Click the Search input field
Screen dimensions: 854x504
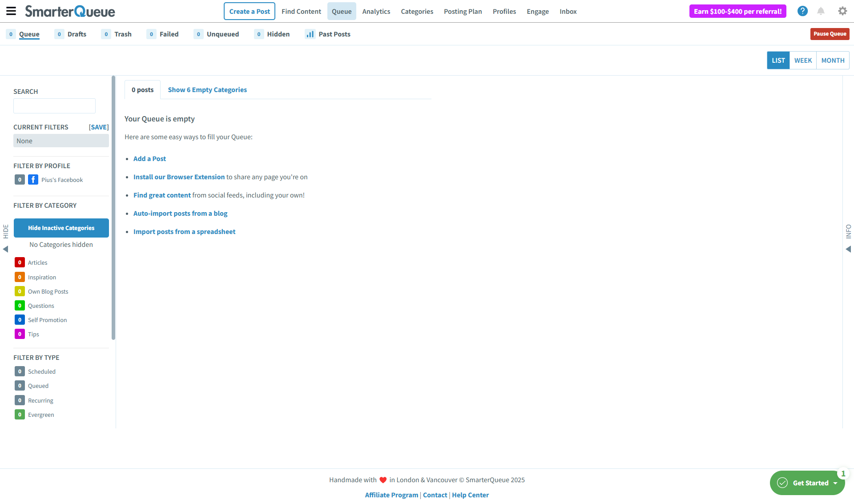point(54,106)
